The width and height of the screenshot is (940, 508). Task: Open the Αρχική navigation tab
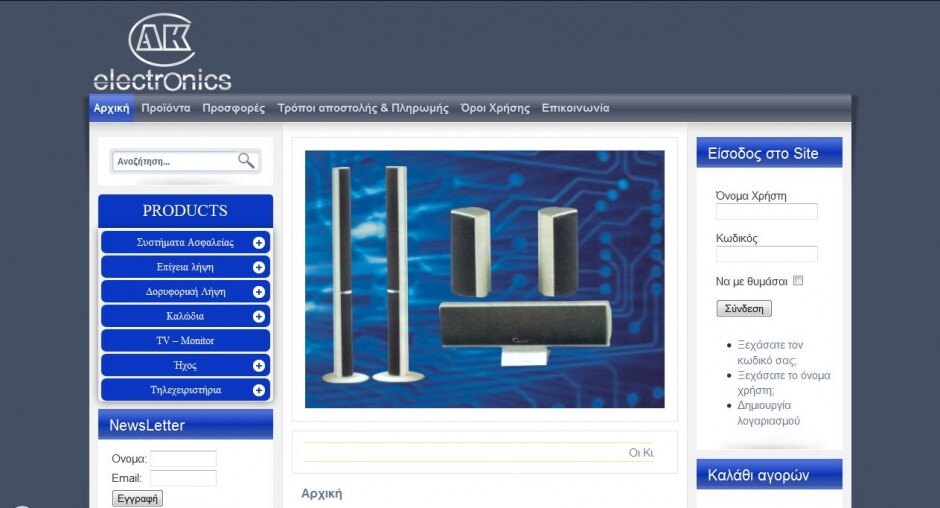click(112, 108)
